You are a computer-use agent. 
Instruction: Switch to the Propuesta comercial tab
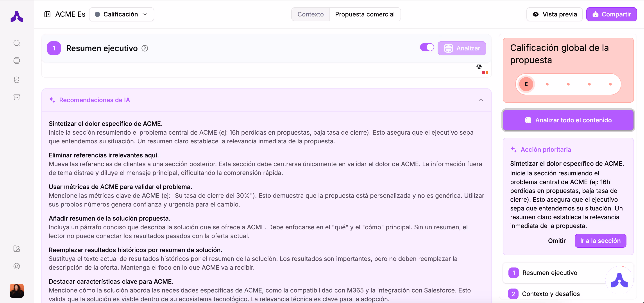coord(365,14)
